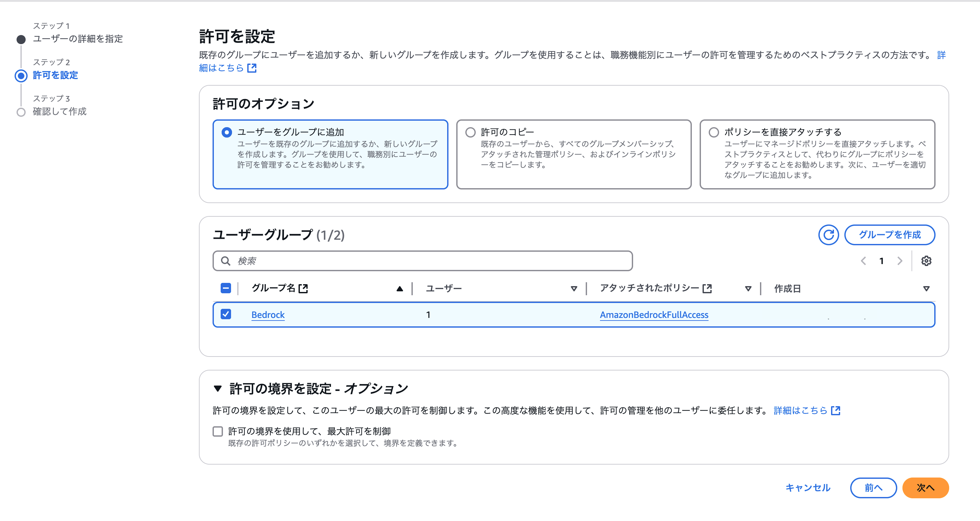
Task: Enable 許可の境界を使用して、最大許可を制御 checkbox
Action: point(218,431)
